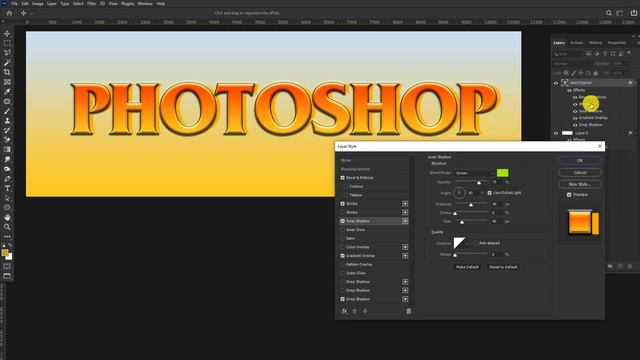The height and width of the screenshot is (360, 640).
Task: Switch to the History tab
Action: pos(595,43)
